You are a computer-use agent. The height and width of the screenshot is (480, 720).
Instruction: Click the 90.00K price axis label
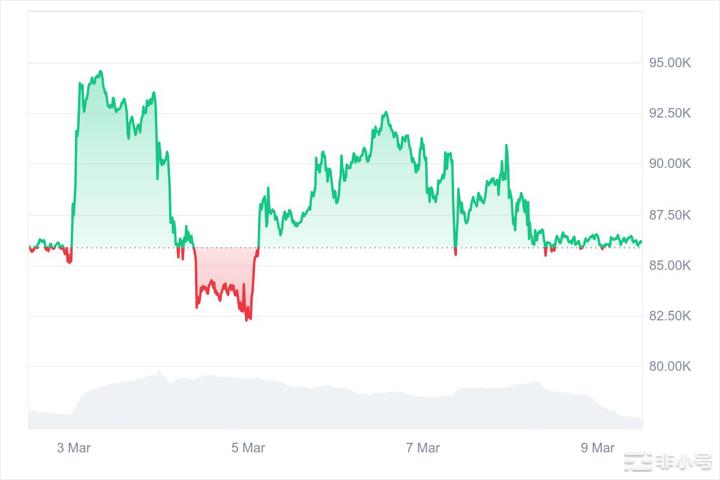670,164
